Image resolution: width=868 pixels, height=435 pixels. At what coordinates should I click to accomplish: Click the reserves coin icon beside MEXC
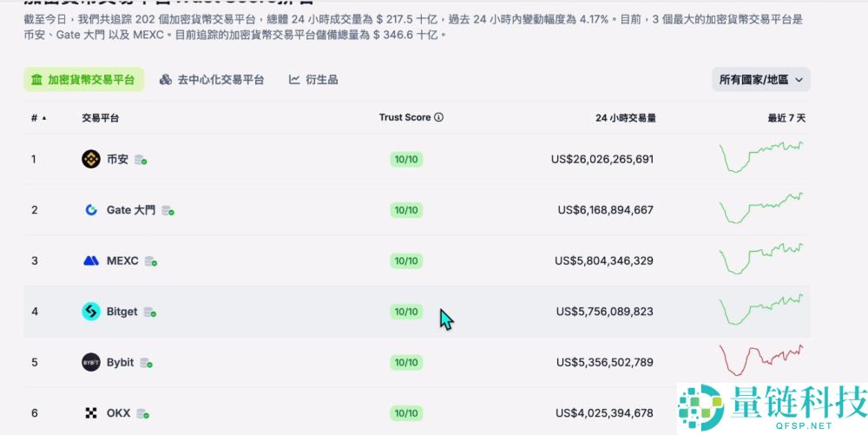click(x=151, y=261)
